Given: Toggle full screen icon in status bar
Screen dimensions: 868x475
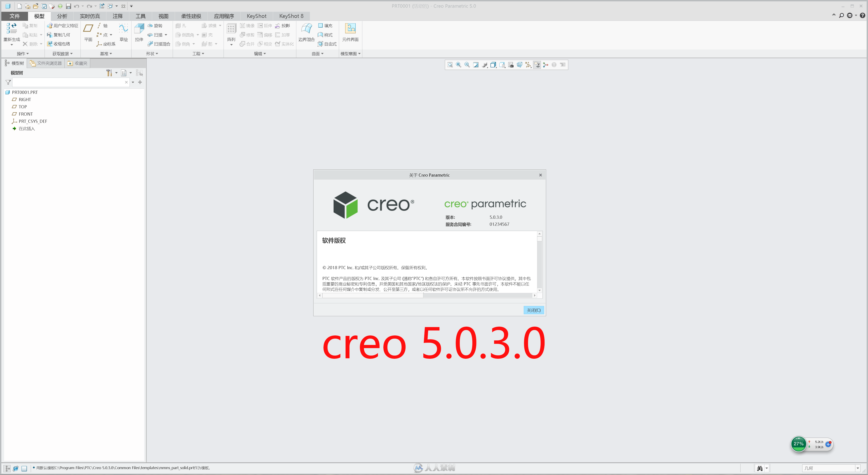Looking at the screenshot, I should [x=24, y=468].
